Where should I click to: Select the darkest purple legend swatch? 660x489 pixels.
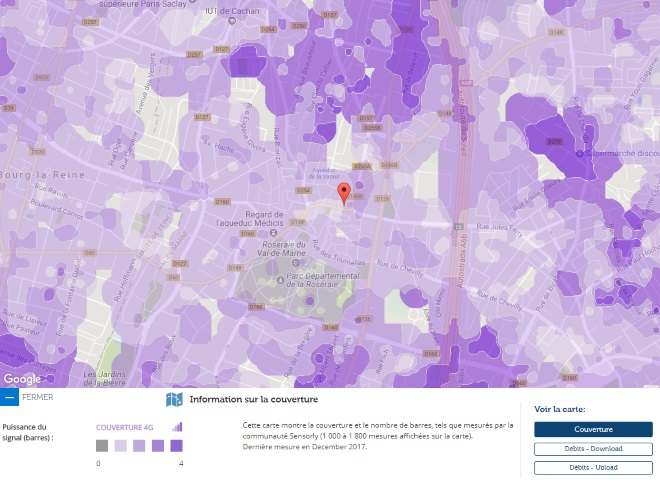[x=176, y=446]
